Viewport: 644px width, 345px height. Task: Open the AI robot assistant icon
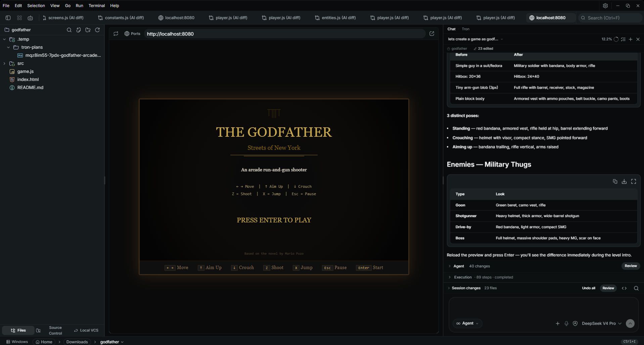click(x=30, y=18)
